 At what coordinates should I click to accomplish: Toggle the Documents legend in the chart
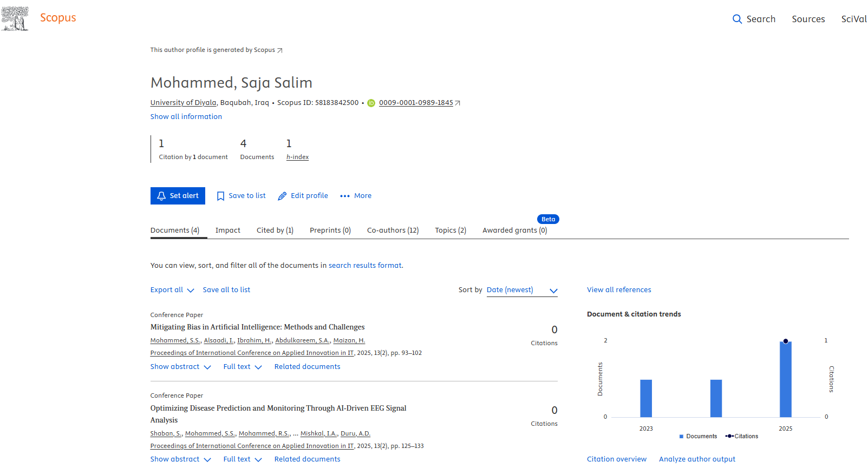[x=698, y=436]
